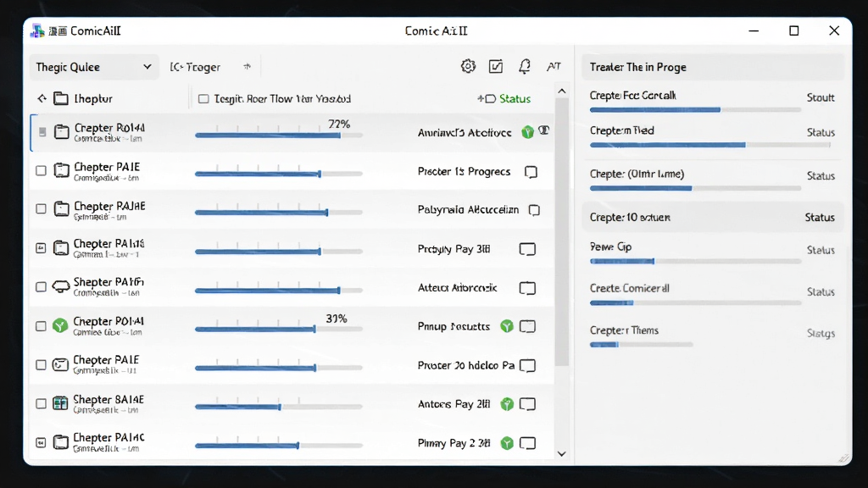The image size is (868, 488).
Task: Open the notifications bell icon
Action: click(524, 66)
